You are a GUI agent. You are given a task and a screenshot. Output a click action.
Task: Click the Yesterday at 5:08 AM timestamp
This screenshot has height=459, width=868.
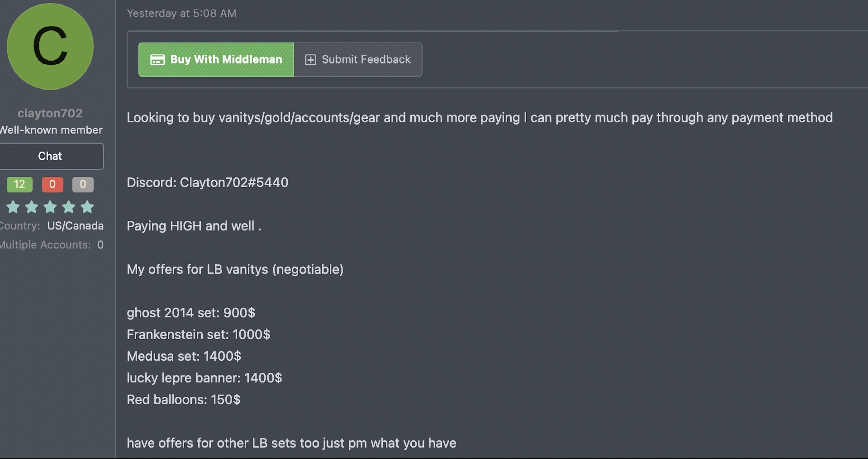pos(181,14)
